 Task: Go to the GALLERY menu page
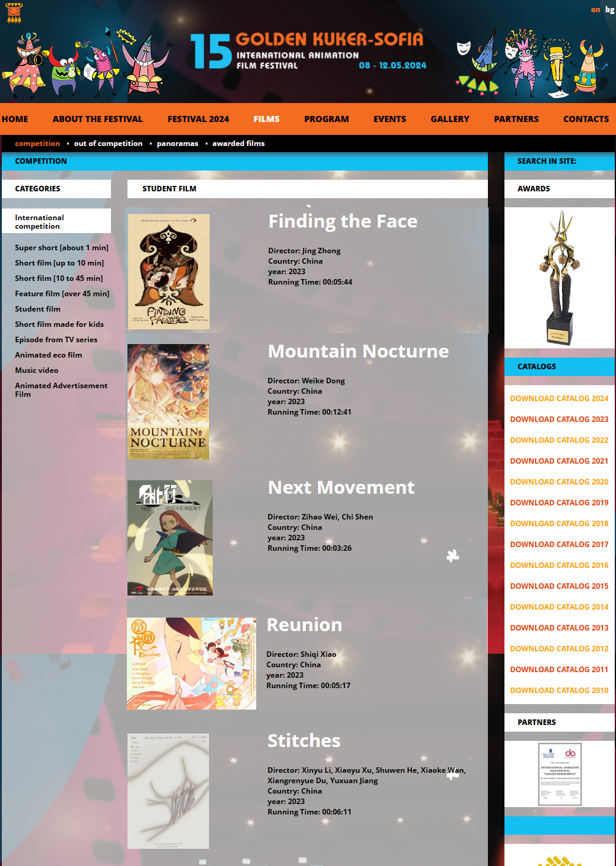[450, 119]
